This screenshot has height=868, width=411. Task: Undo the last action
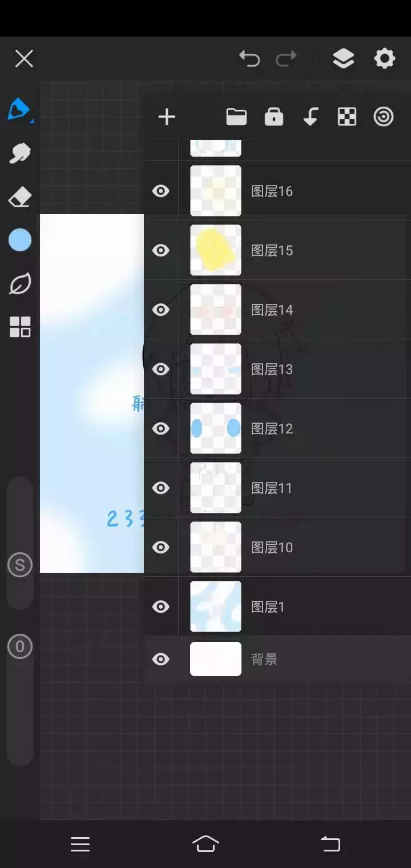point(249,58)
